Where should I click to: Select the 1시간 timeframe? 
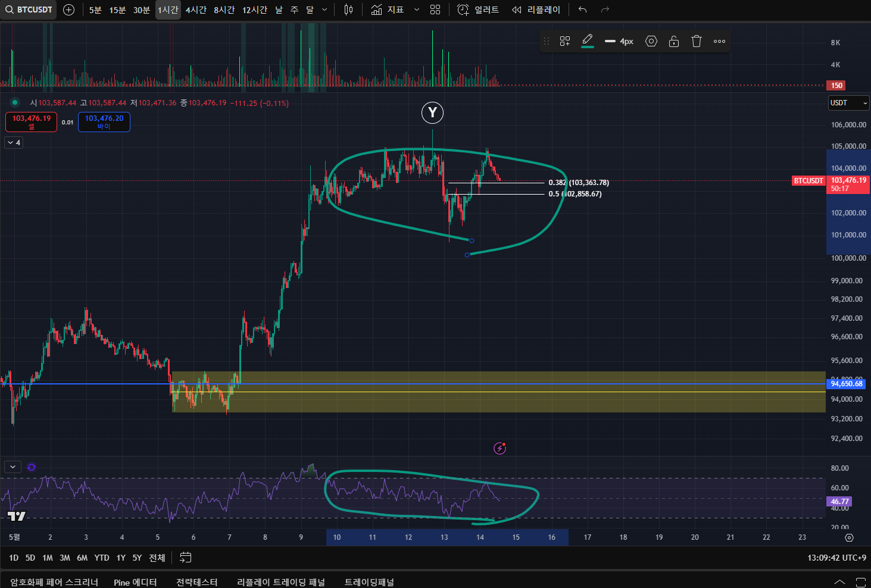(x=168, y=10)
